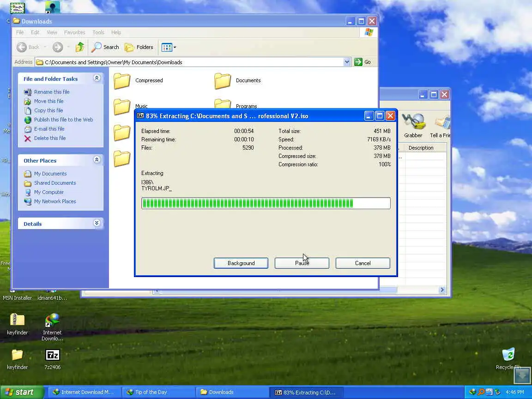Open Help menu in Downloads window
This screenshot has height=399, width=532.
[116, 32]
